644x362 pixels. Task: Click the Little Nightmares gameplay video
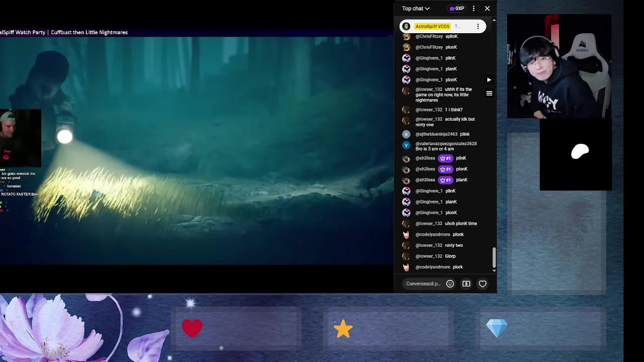click(x=196, y=151)
